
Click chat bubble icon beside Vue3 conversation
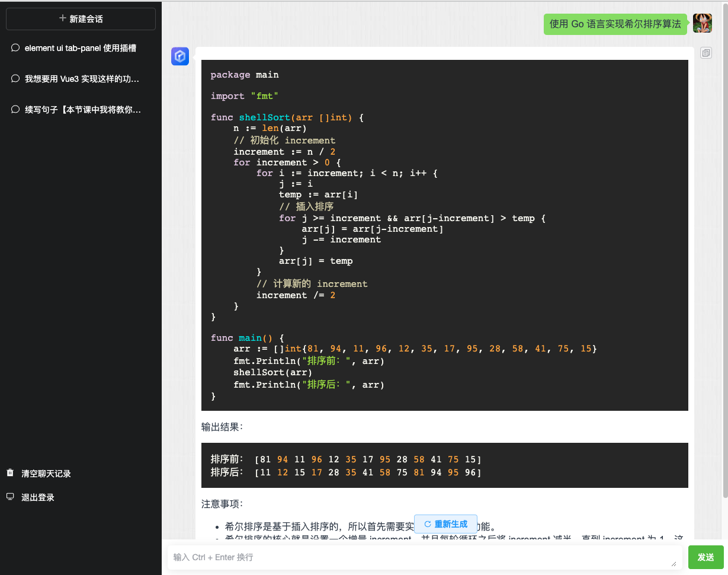coord(15,79)
